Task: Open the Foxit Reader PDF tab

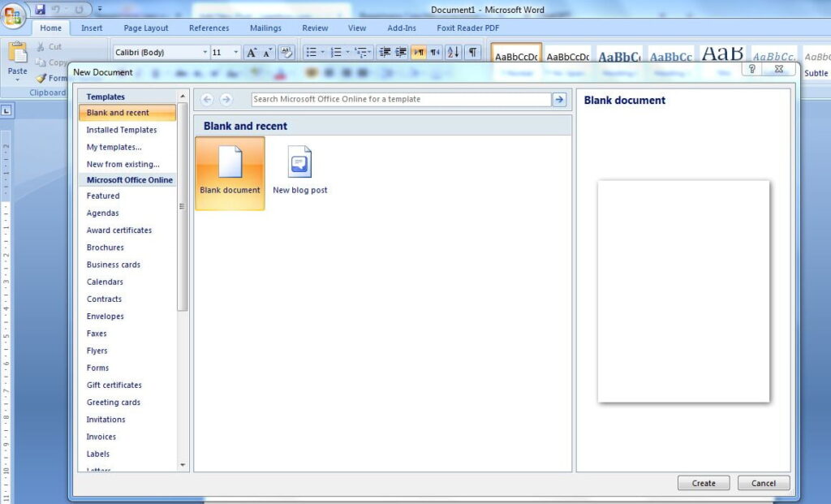Action: (468, 28)
